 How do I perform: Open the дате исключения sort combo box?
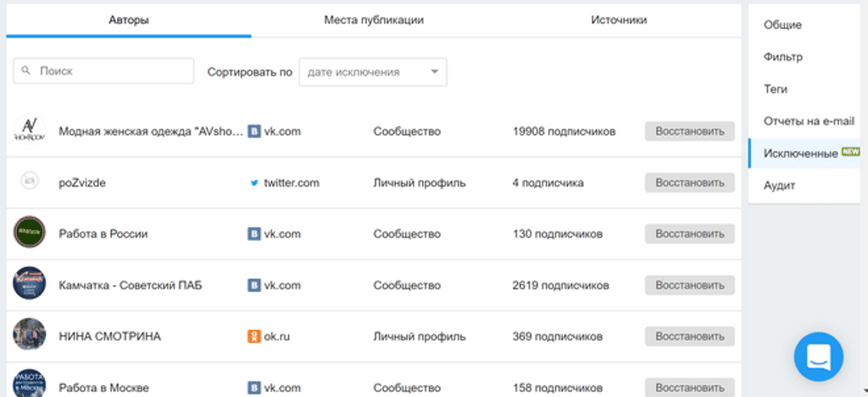[x=373, y=72]
